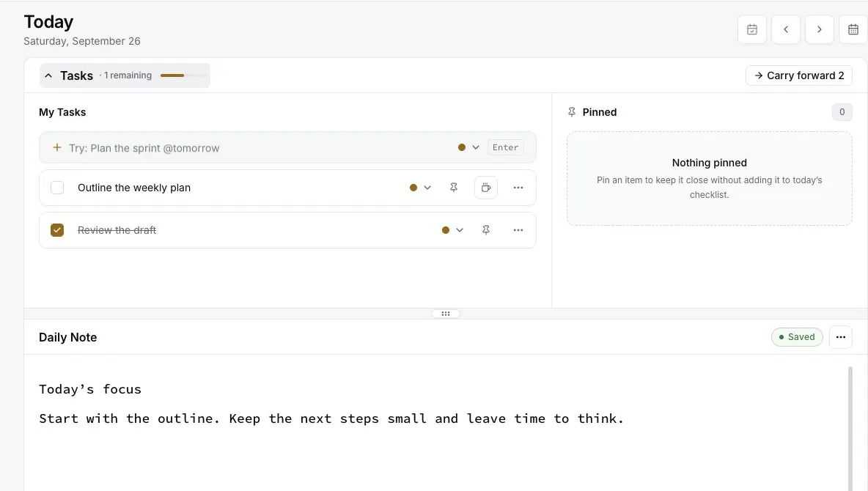
Task: Open the today calendar-check icon in header
Action: pyautogui.click(x=751, y=29)
